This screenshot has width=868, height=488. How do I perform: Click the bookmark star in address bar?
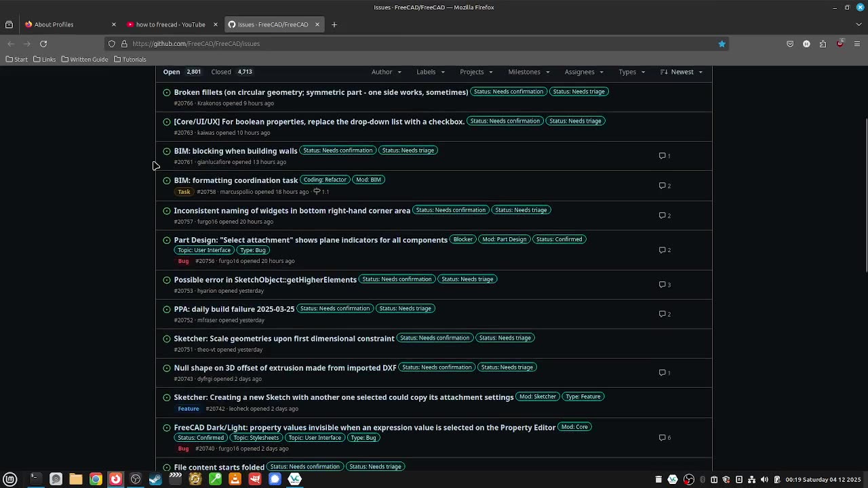(722, 43)
